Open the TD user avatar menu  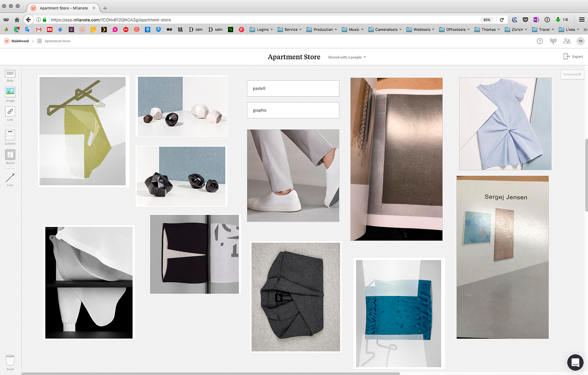pos(580,41)
